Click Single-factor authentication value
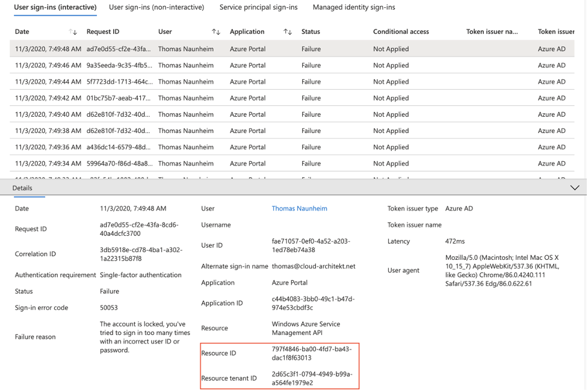This screenshot has height=391, width=588. click(141, 275)
